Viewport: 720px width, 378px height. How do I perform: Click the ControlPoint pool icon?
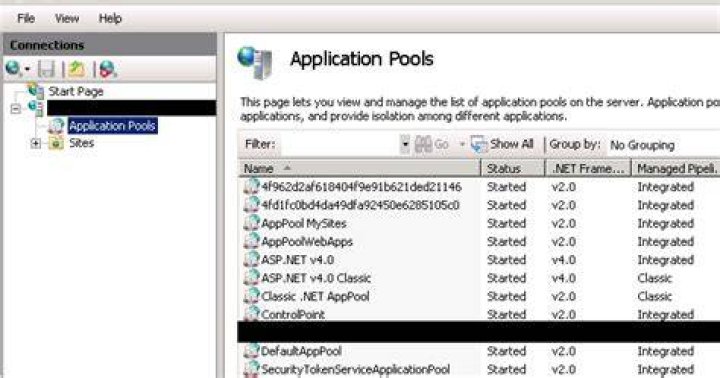251,313
